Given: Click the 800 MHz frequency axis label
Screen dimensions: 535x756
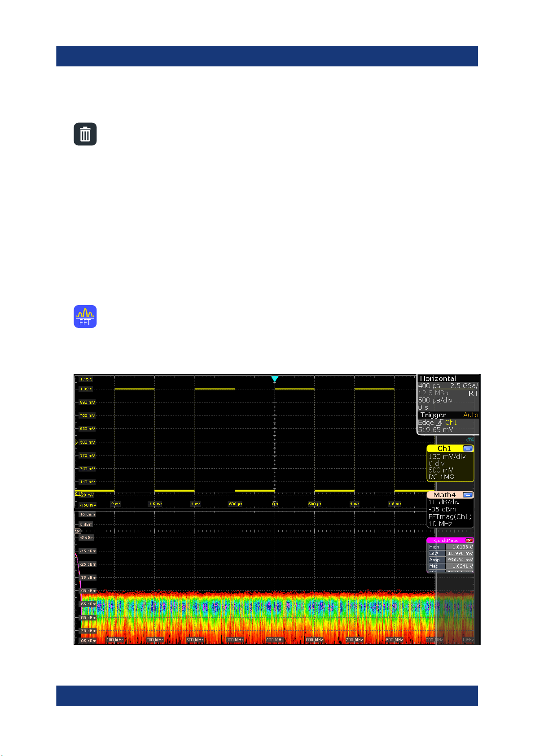Looking at the screenshot, I should [395, 639].
